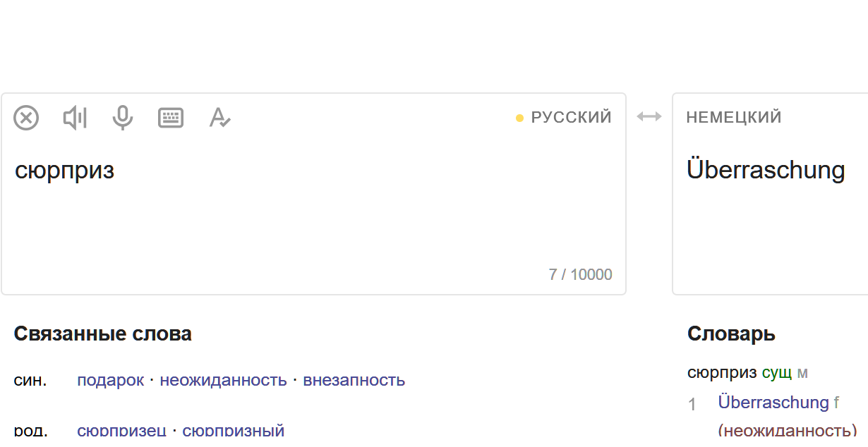868x447 pixels.
Task: Listen to source text pronunciation
Action: point(75,118)
